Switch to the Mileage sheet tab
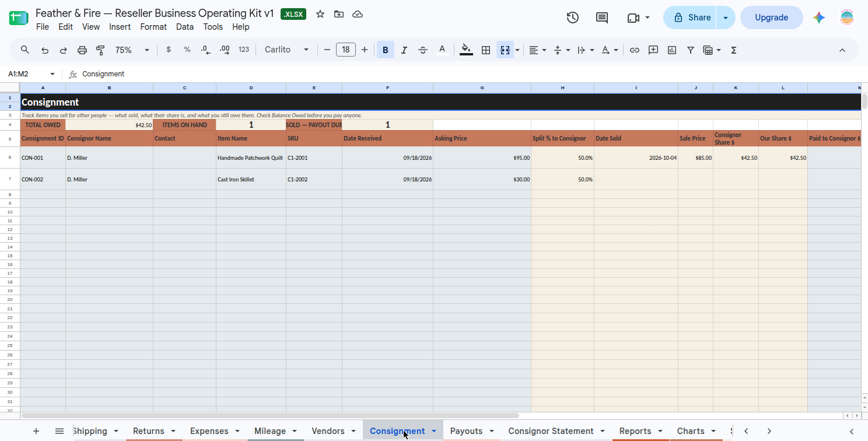868x441 pixels. point(270,431)
